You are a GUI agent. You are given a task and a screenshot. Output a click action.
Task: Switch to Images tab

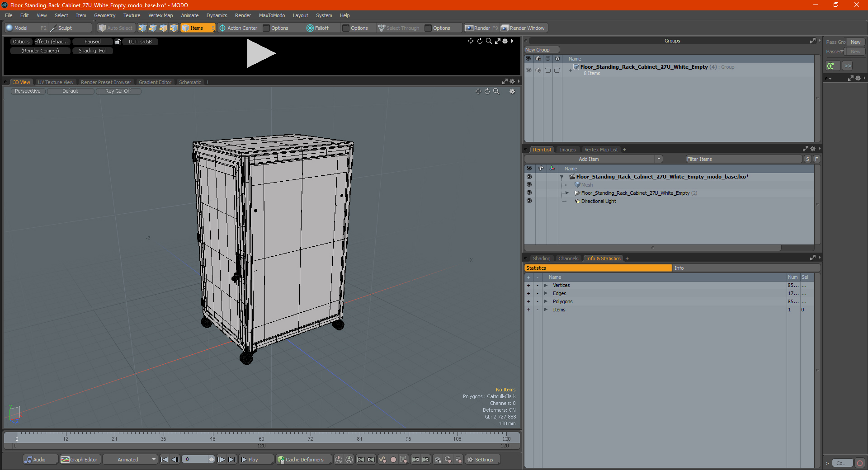567,150
